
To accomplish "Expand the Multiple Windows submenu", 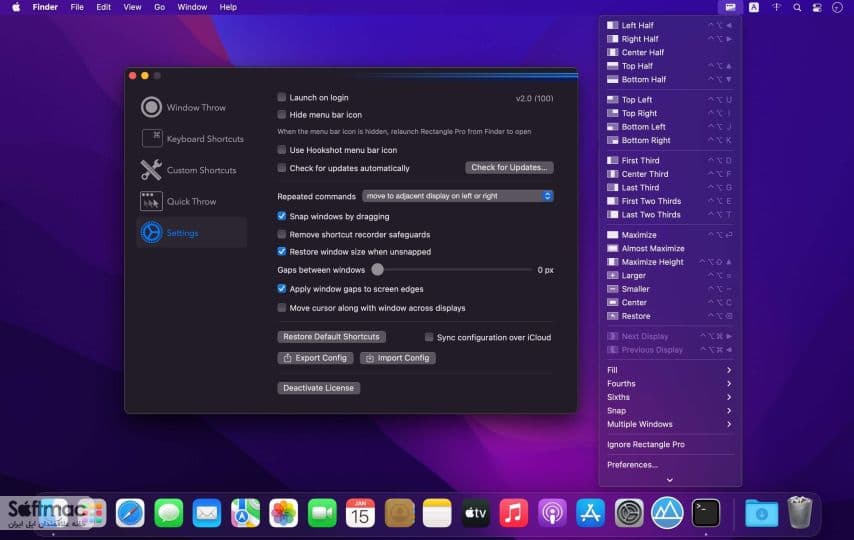I will tap(669, 424).
